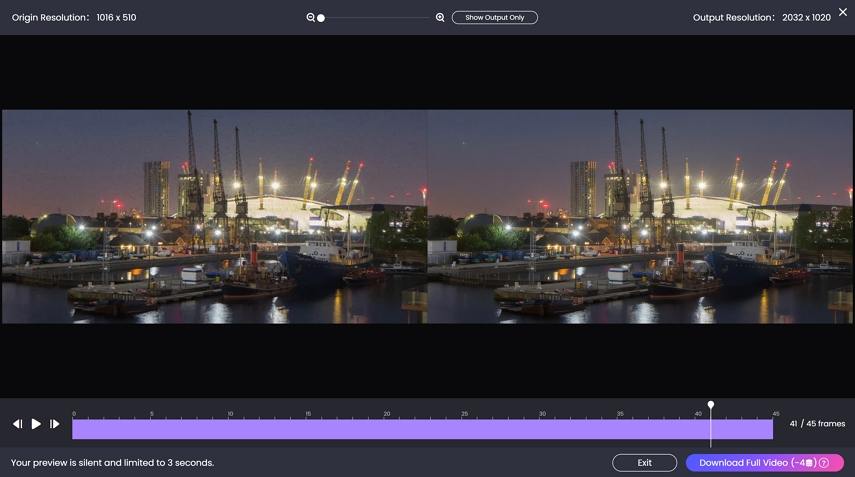Click the credits coin icon in Download button
The width and height of the screenshot is (855, 477).
[810, 463]
